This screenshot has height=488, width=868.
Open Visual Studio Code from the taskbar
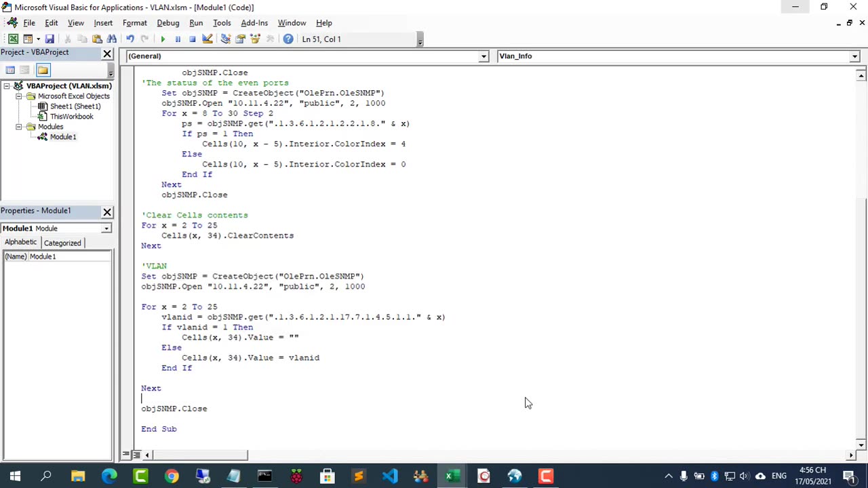tap(390, 476)
